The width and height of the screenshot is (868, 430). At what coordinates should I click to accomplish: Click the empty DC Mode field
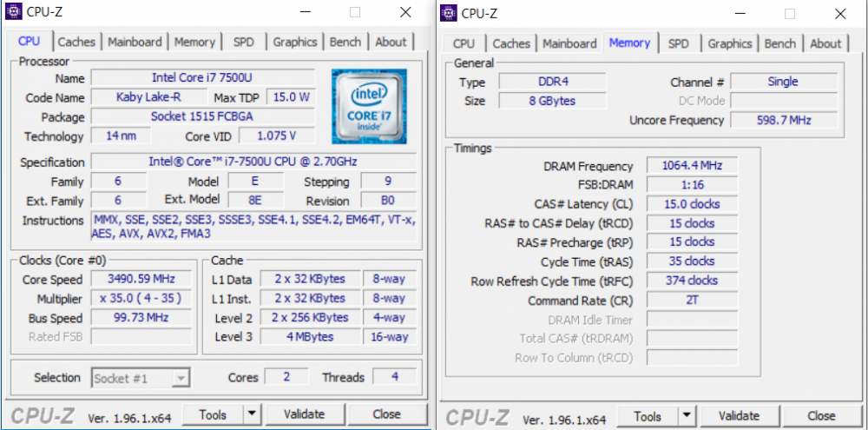click(784, 101)
